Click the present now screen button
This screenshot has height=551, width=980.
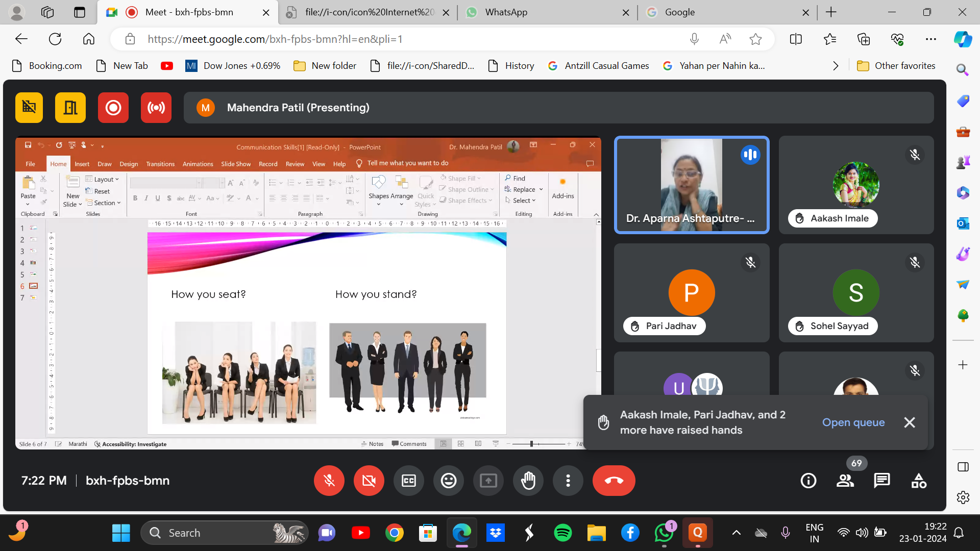(x=488, y=481)
